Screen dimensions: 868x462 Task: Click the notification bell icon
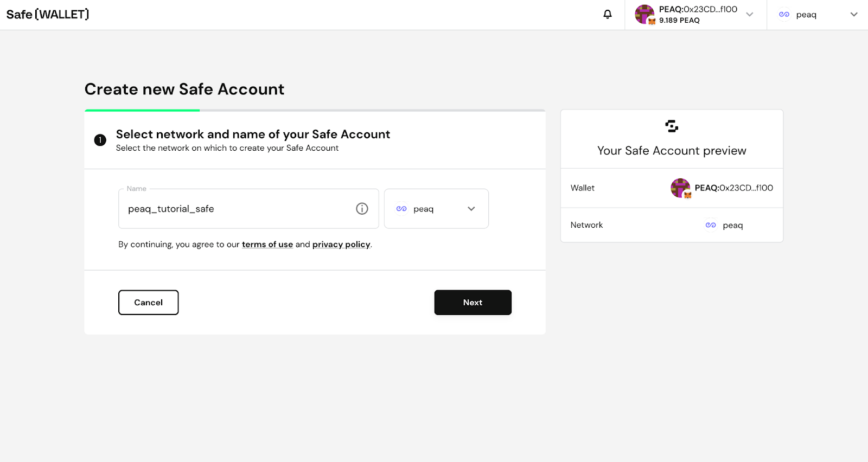coord(607,15)
